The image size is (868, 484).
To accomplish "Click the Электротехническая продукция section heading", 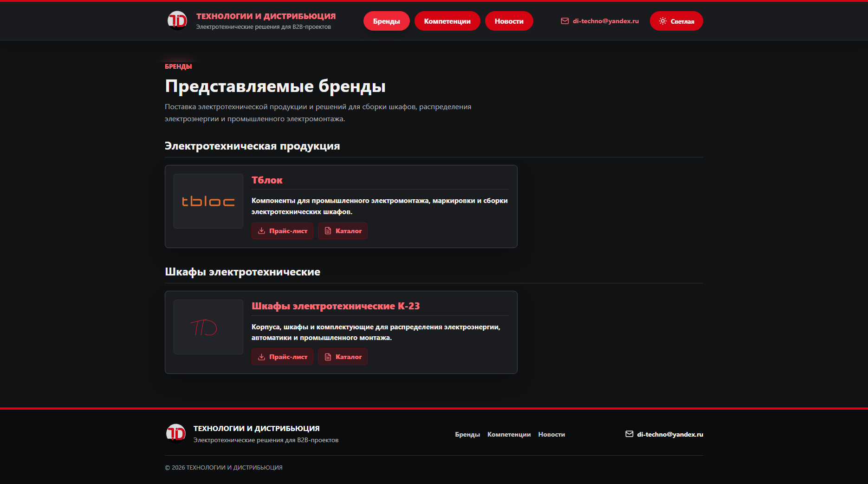I will 253,146.
